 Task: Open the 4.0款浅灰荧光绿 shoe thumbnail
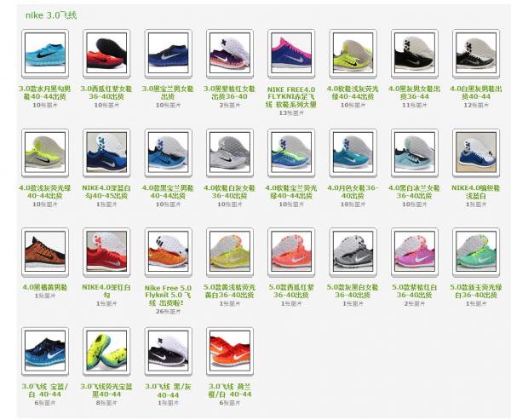(45, 152)
